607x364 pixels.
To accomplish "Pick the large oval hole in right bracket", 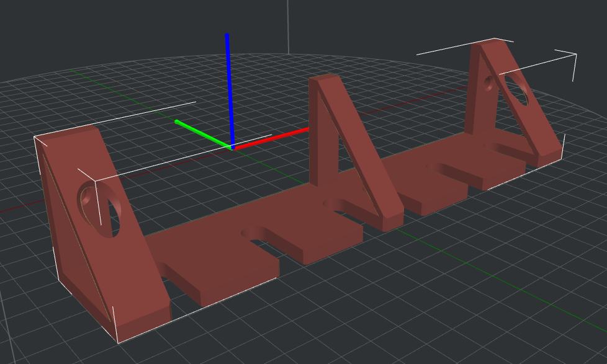I will click(516, 89).
